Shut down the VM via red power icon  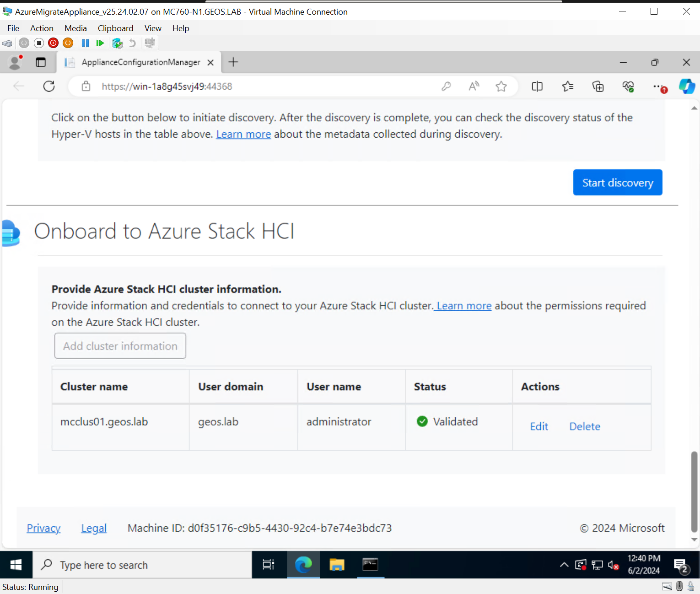(53, 43)
